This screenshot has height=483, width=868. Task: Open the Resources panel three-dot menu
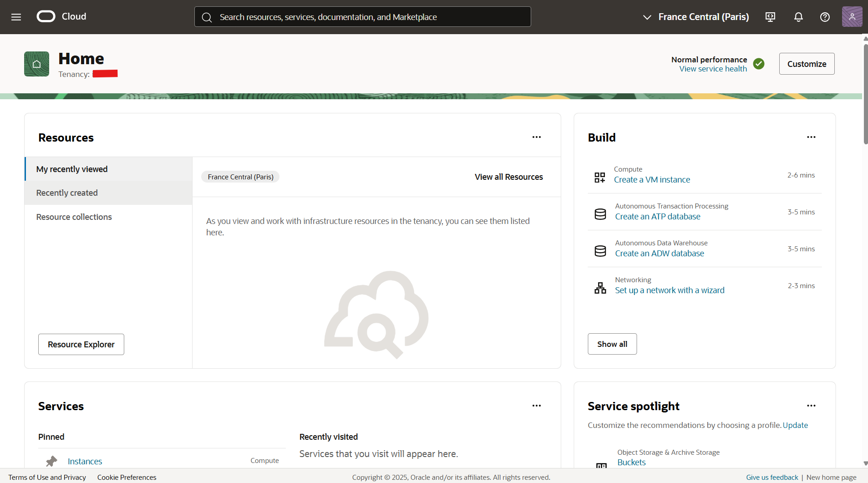pyautogui.click(x=537, y=137)
